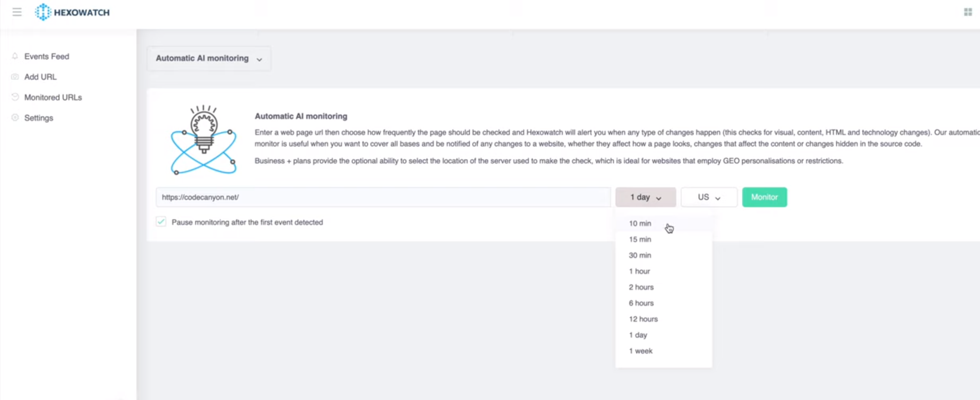Click the Settings gear icon

click(15, 118)
